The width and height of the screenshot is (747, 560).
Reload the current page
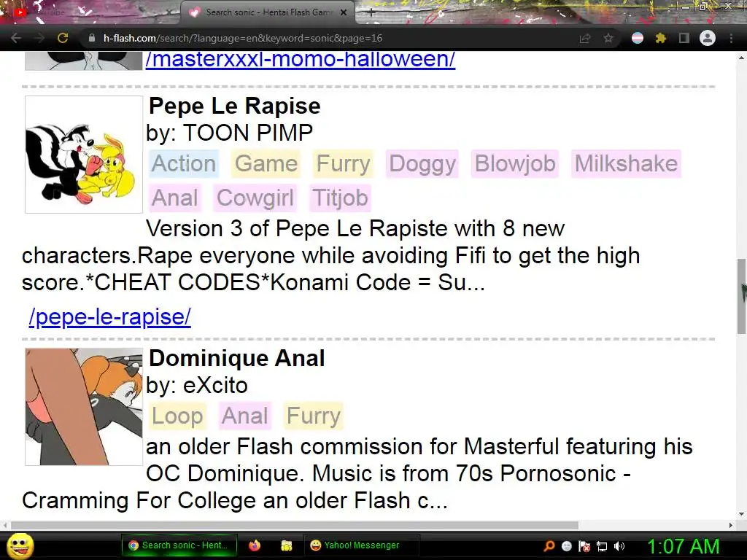point(63,38)
